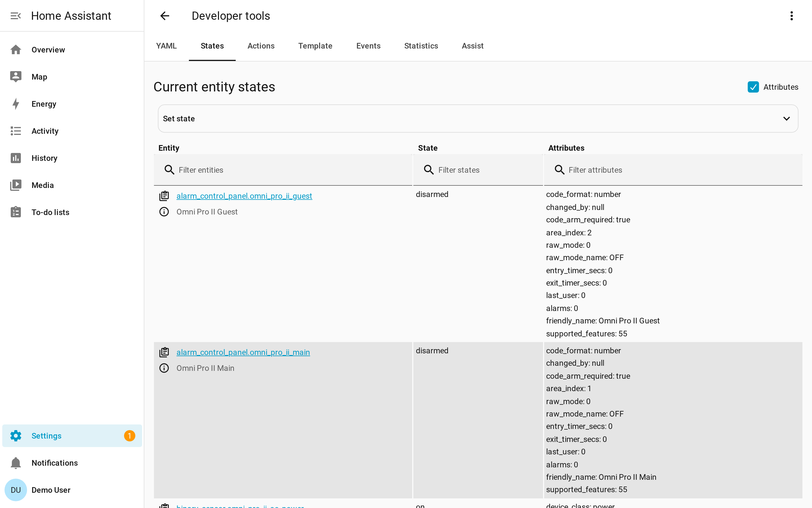Click 'Omni Pro II Main' entity name text
Viewport: 812px width, 508px height.
(x=205, y=368)
